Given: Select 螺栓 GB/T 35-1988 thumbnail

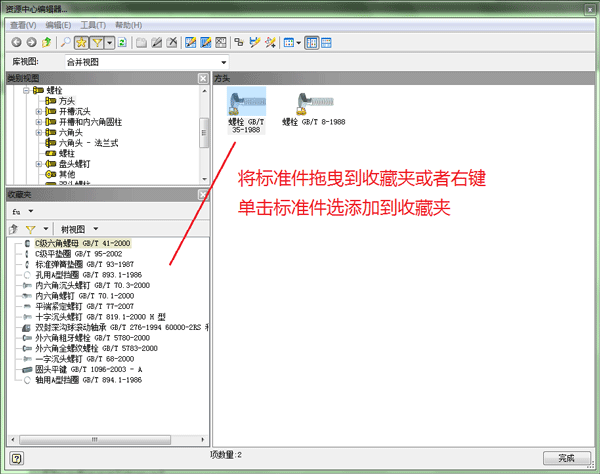Looking at the screenshot, I should (246, 110).
